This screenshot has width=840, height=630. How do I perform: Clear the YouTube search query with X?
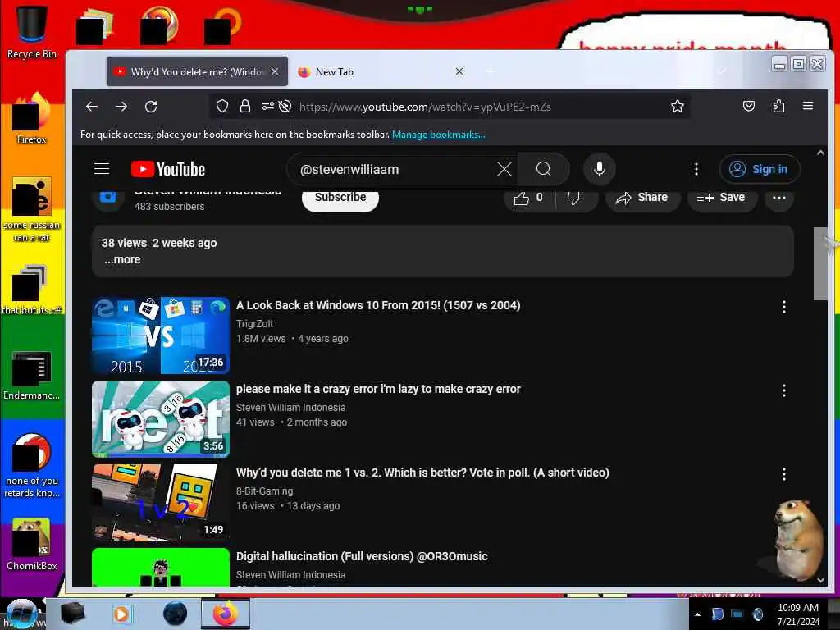504,169
